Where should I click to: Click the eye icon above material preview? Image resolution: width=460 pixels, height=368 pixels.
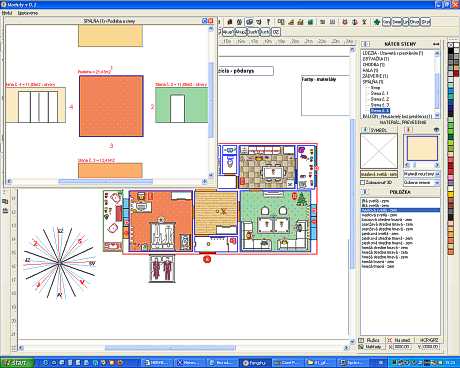click(436, 130)
